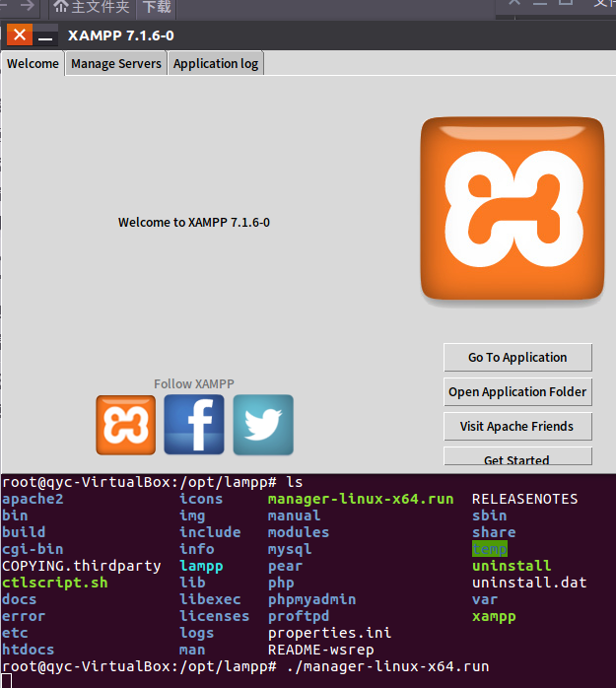The image size is (616, 688).
Task: Click phpmyadmin in the terminal listing
Action: click(x=312, y=599)
